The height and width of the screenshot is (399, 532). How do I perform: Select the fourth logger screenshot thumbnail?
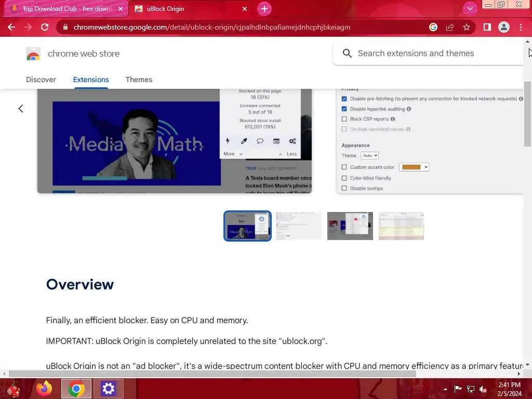401,226
